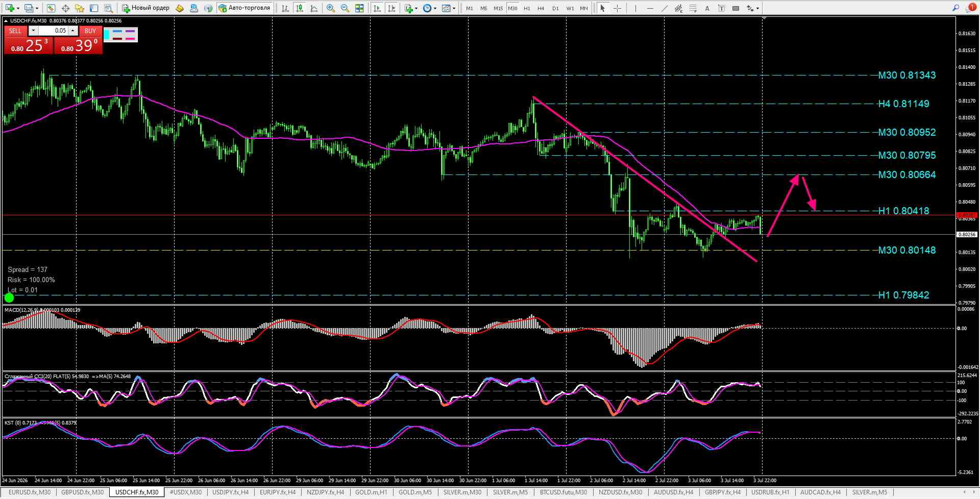This screenshot has width=980, height=499.
Task: Click the New Order button
Action: [146, 8]
